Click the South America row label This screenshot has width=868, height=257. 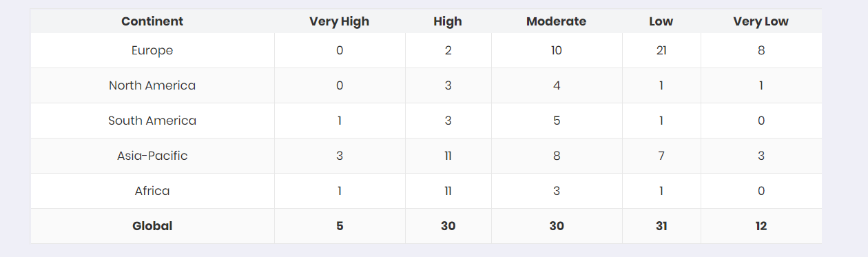pos(152,121)
